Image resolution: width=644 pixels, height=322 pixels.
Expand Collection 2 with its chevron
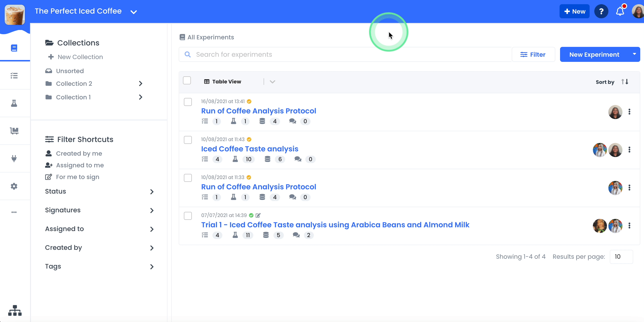tap(140, 83)
